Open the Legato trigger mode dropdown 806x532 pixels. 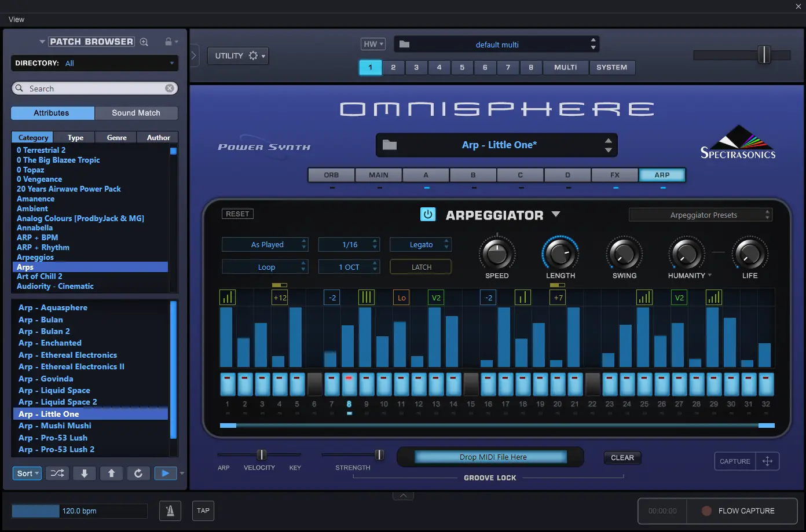(420, 245)
